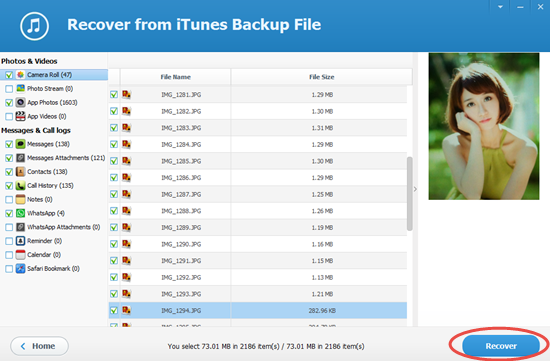Image resolution: width=550 pixels, height=361 pixels.
Task: Select Messages Attachments (121) category
Action: click(x=66, y=158)
